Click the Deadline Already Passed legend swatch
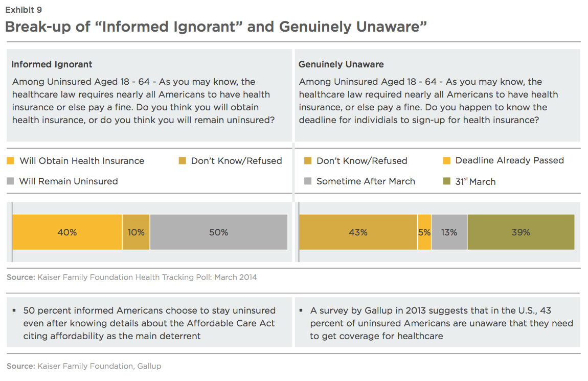The image size is (588, 381). [x=447, y=161]
